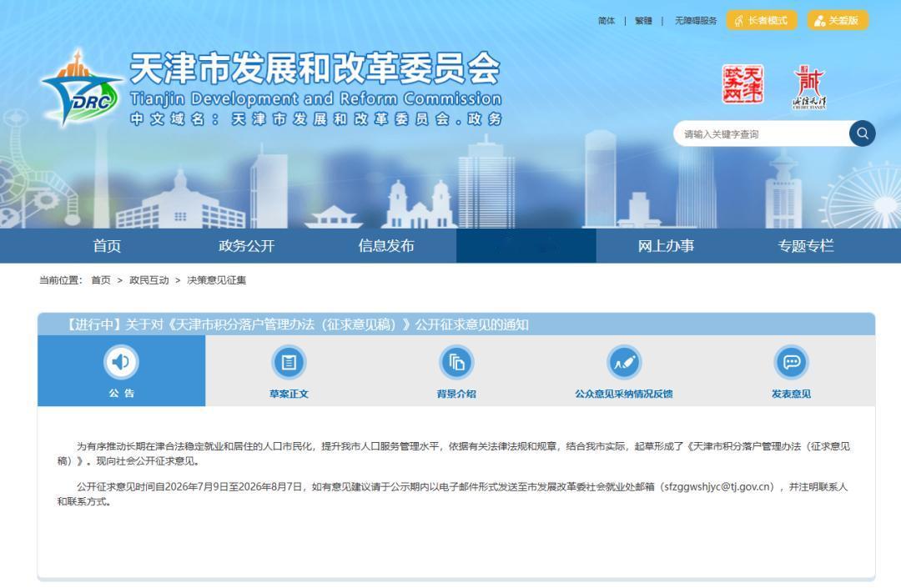
Task: Click the email address sfzggwshjyc@tj.gov.cn
Action: (718, 487)
